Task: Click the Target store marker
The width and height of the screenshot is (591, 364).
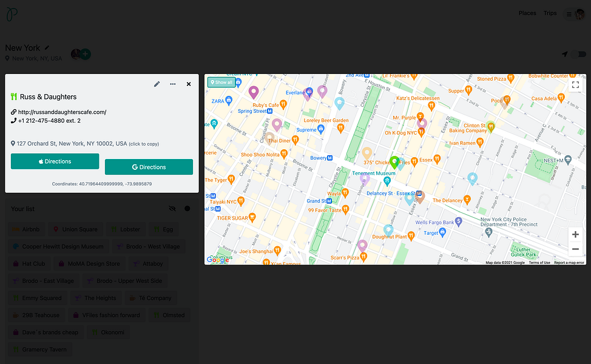Action: (442, 232)
